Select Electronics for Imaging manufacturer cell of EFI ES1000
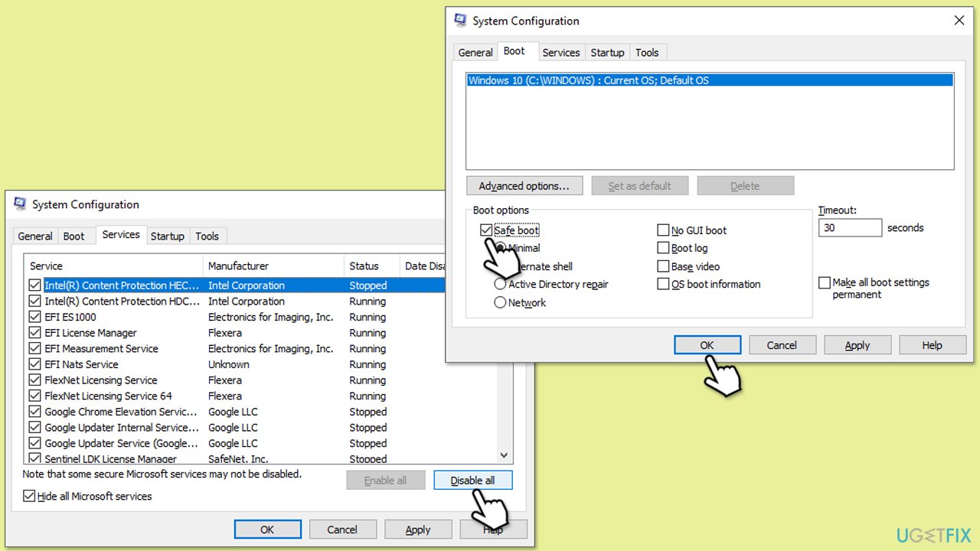This screenshot has height=551, width=980. [x=271, y=317]
